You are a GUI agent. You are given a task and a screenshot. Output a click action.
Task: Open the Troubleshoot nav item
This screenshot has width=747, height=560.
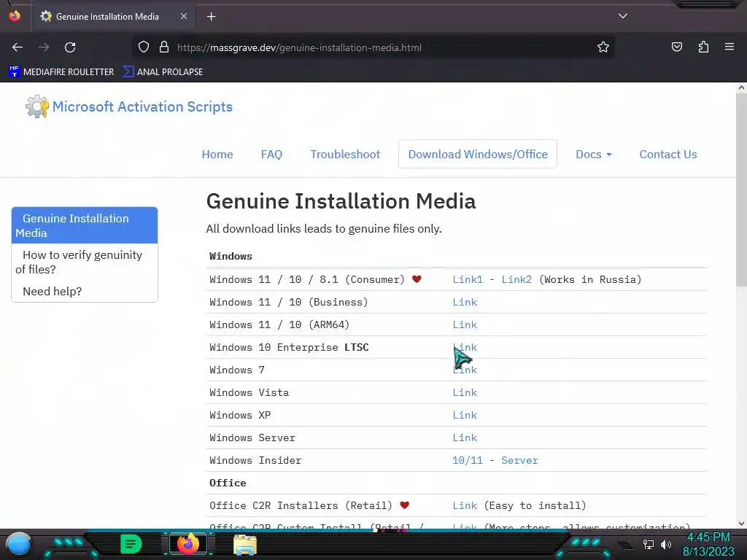coord(345,155)
